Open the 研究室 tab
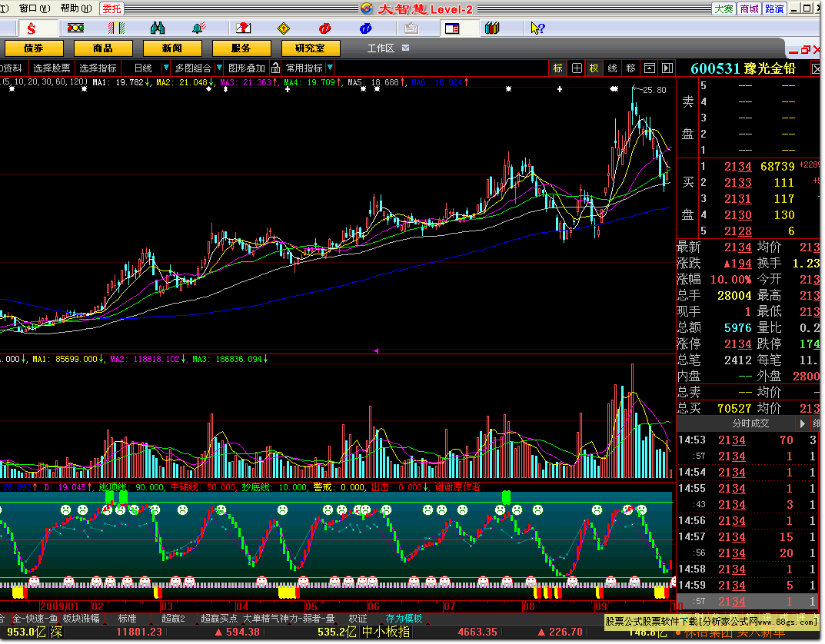825x644 pixels. pos(311,48)
